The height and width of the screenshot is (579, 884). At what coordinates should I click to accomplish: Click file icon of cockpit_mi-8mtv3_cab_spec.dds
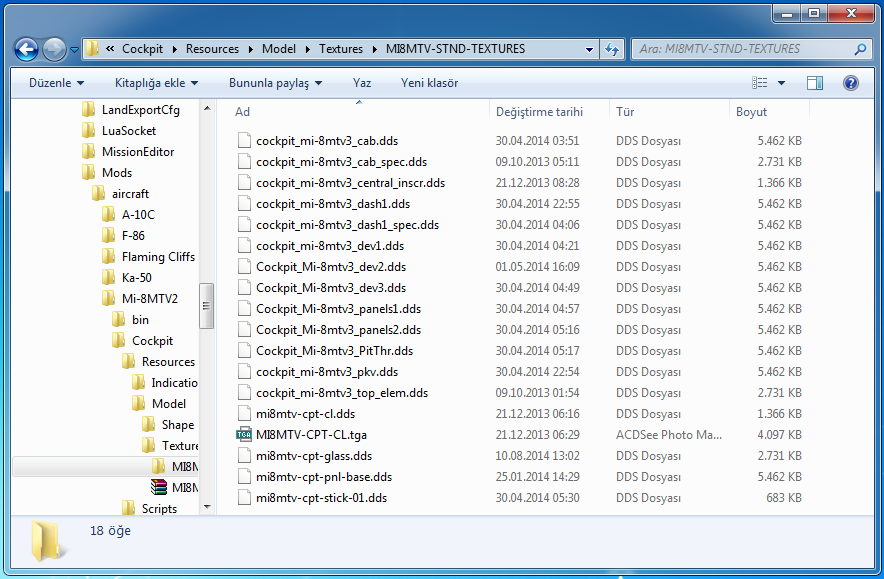point(244,162)
